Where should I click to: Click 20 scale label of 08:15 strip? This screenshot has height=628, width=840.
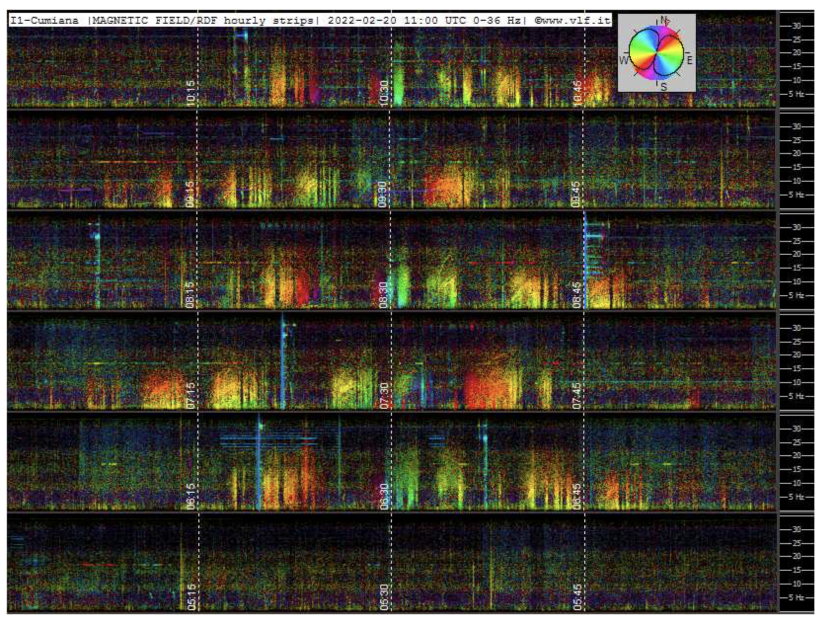797,254
